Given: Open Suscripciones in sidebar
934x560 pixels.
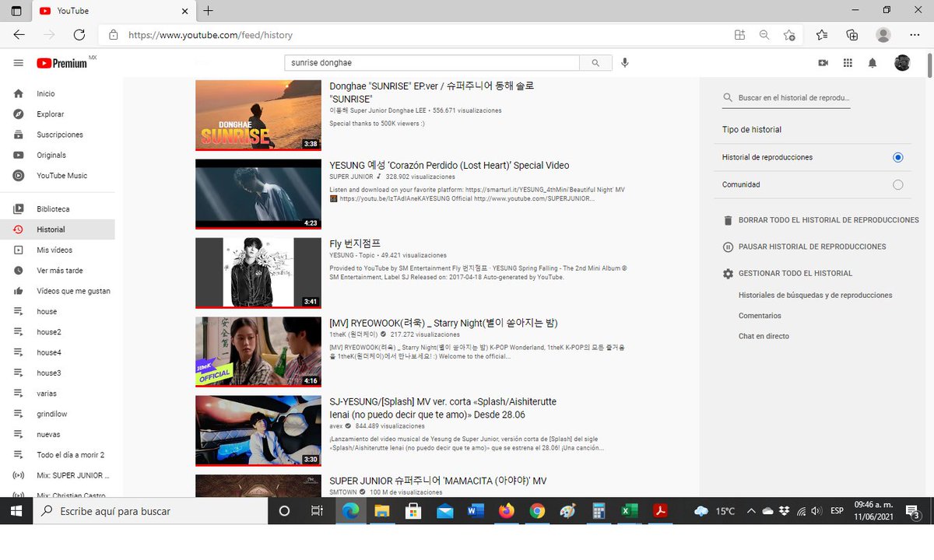Looking at the screenshot, I should click(58, 135).
